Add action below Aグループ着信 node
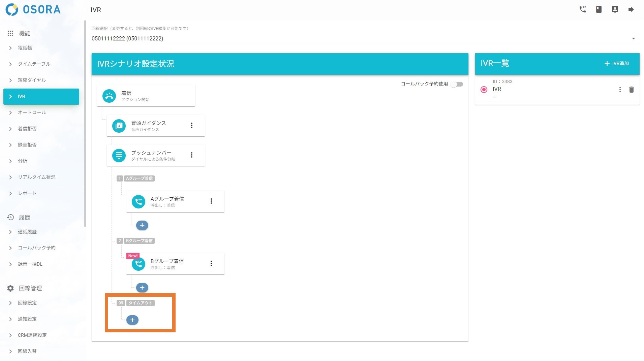The height and width of the screenshot is (361, 644). pyautogui.click(x=142, y=225)
